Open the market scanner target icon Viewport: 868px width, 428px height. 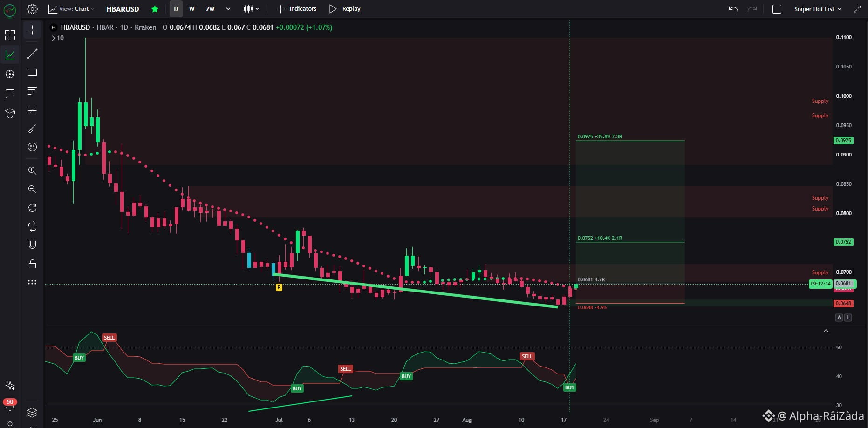pos(10,74)
